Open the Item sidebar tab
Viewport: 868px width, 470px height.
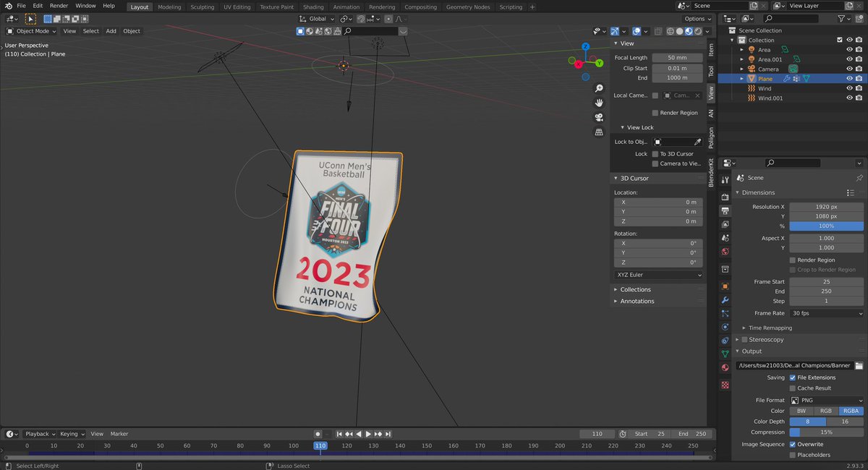[x=711, y=49]
